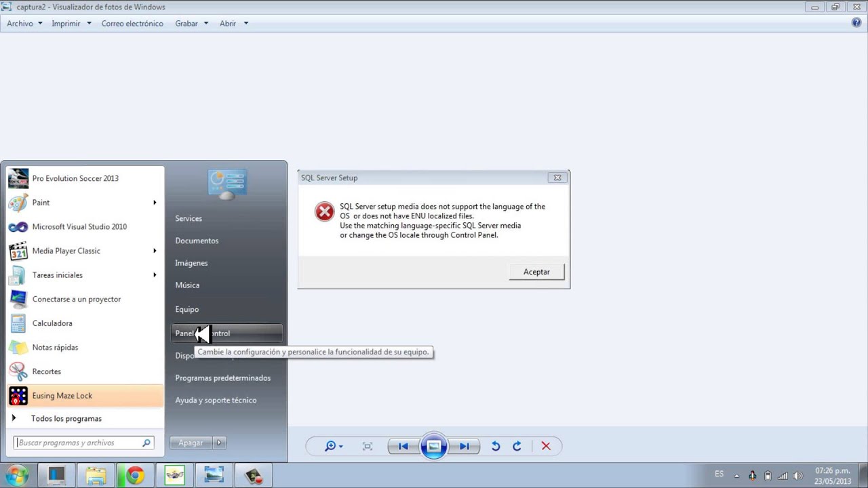Click the photo viewer taskbar icon
This screenshot has height=488, width=868.
[214, 476]
